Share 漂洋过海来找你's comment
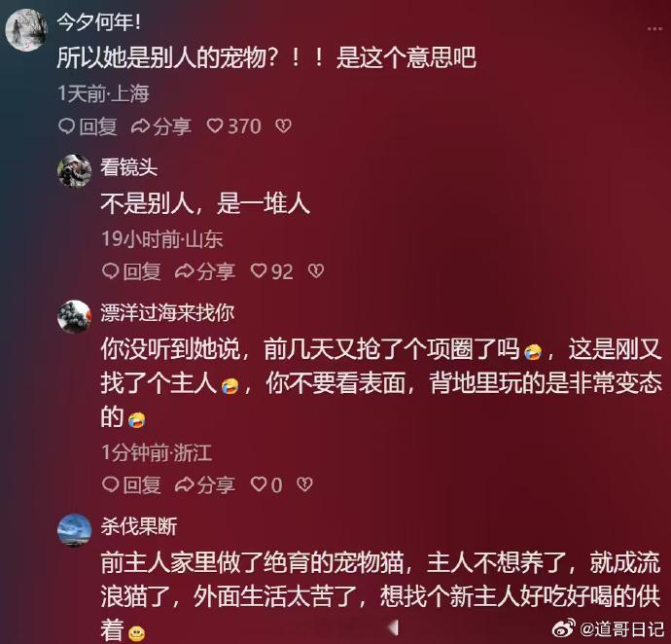 204,484
